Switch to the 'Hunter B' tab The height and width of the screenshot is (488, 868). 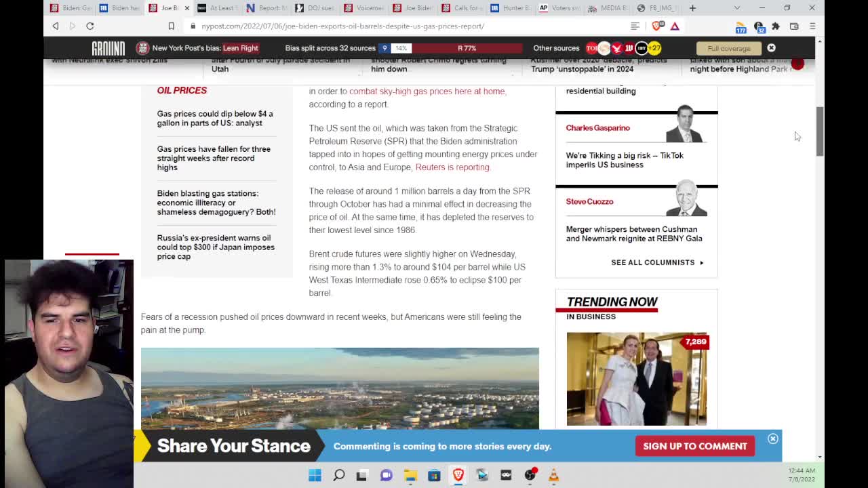pyautogui.click(x=510, y=8)
